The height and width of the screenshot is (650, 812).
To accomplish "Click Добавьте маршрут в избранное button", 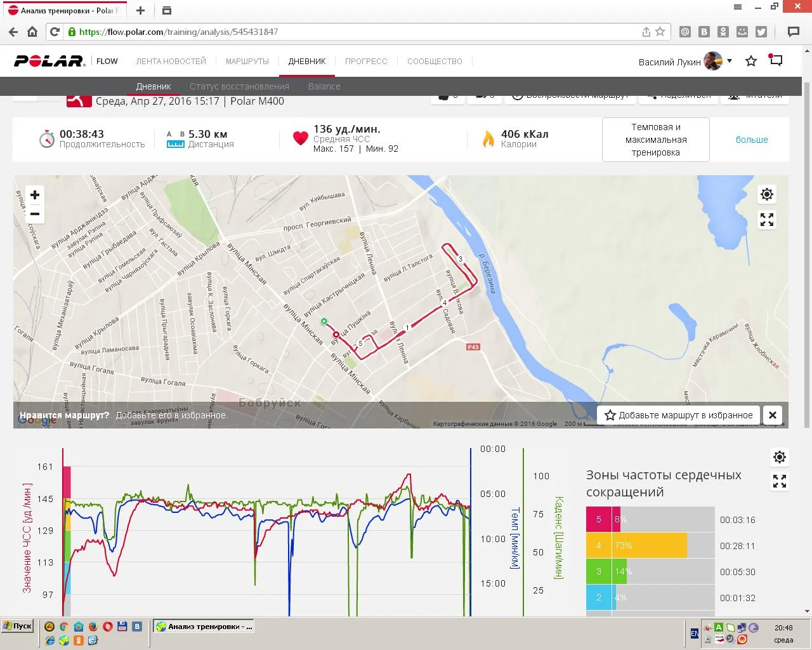I will 679,415.
